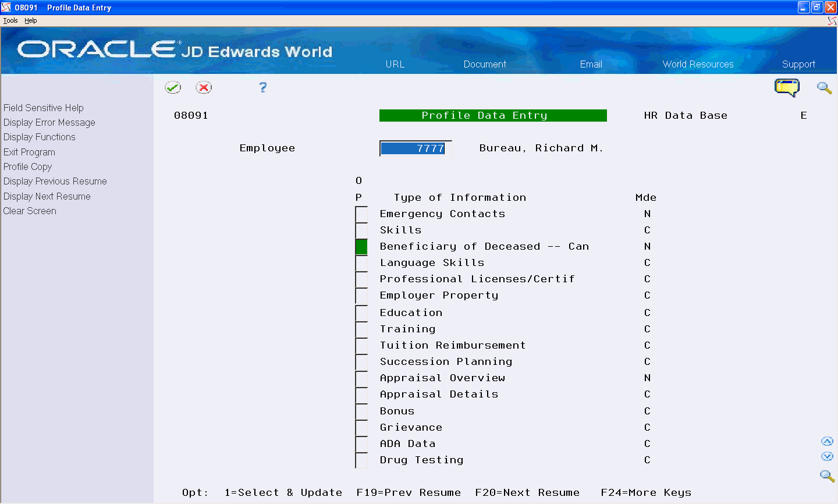Click the green Profile Data Entry title bar
This screenshot has width=838, height=504.
(x=493, y=115)
